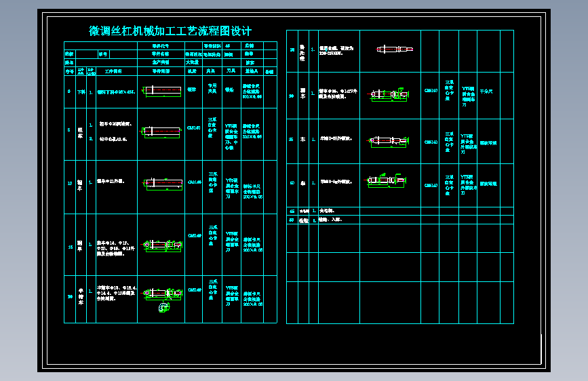Select the shaft sketch in process row 10
The width and height of the screenshot is (588, 381).
(163, 184)
